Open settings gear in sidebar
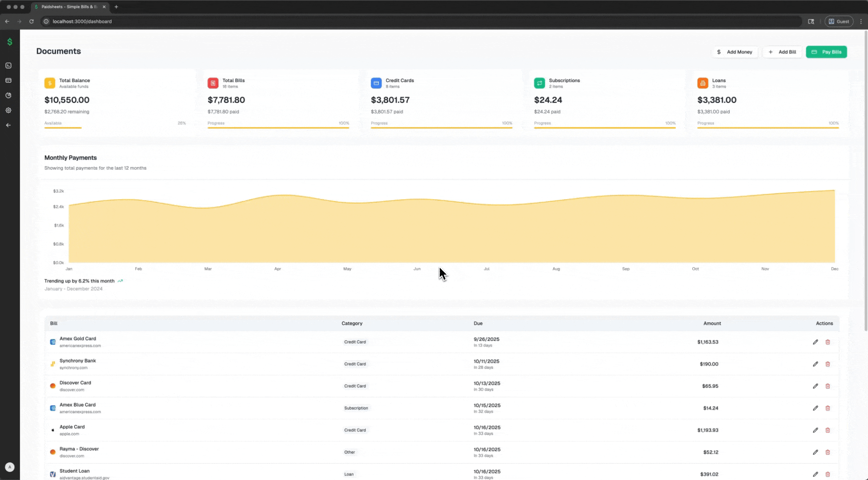The height and width of the screenshot is (480, 868). [x=8, y=110]
